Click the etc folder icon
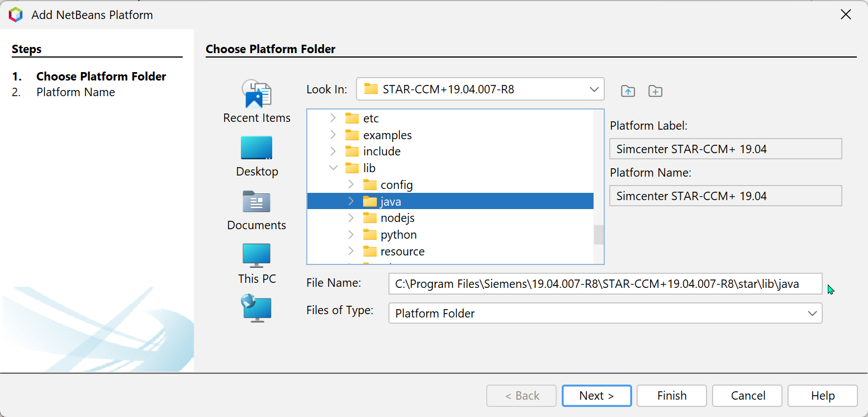868x417 pixels. pos(352,119)
